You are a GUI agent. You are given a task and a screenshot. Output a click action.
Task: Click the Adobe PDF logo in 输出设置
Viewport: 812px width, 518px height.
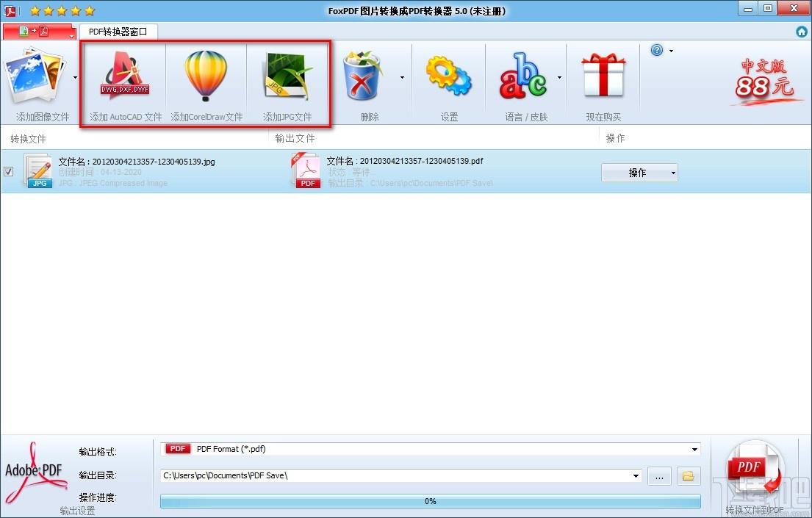pos(35,473)
